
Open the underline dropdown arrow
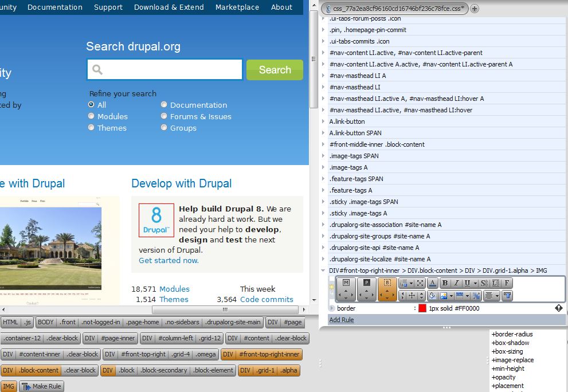tap(475, 284)
